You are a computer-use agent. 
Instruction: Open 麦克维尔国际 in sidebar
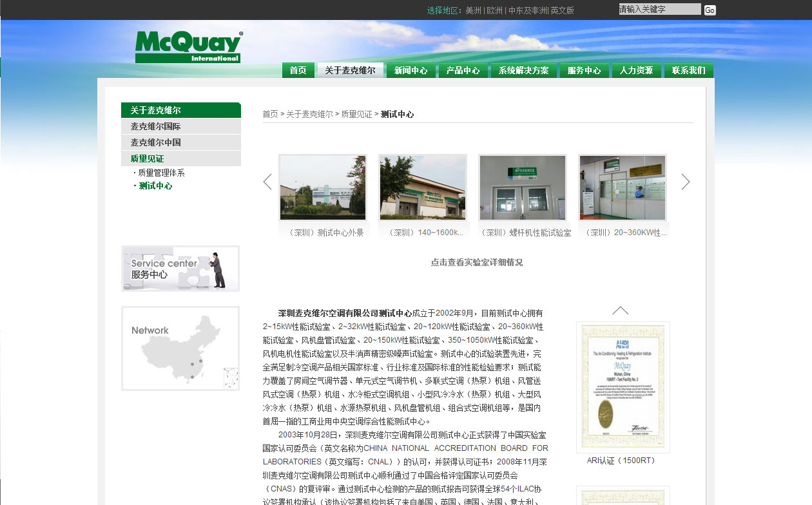(x=181, y=126)
